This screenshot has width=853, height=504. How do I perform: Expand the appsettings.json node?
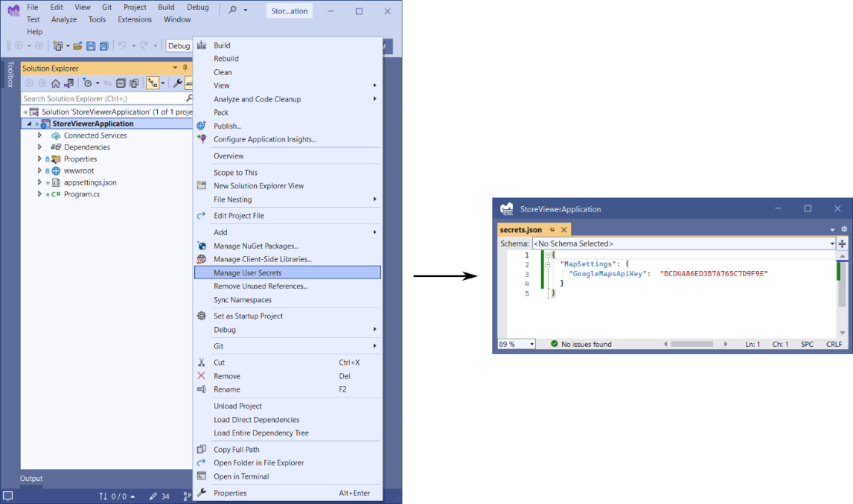[39, 182]
